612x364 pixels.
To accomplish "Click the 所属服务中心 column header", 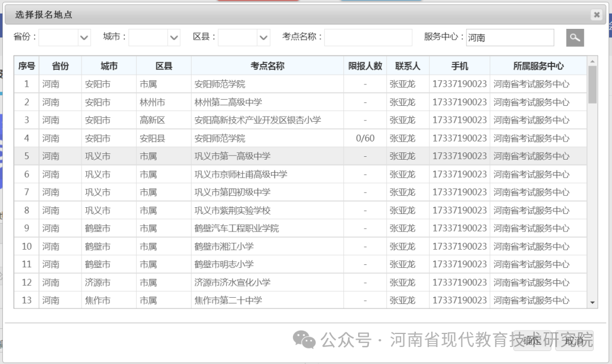I will [538, 66].
